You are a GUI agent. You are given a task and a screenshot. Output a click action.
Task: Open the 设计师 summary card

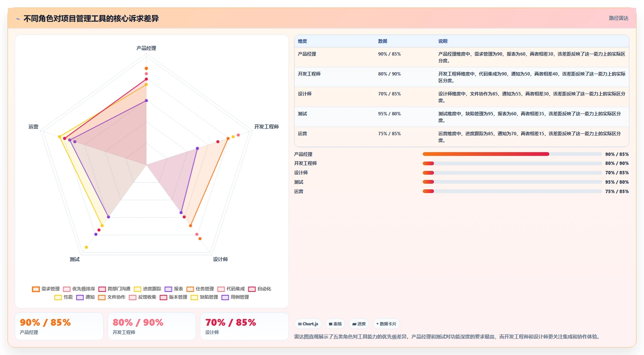[x=244, y=326]
